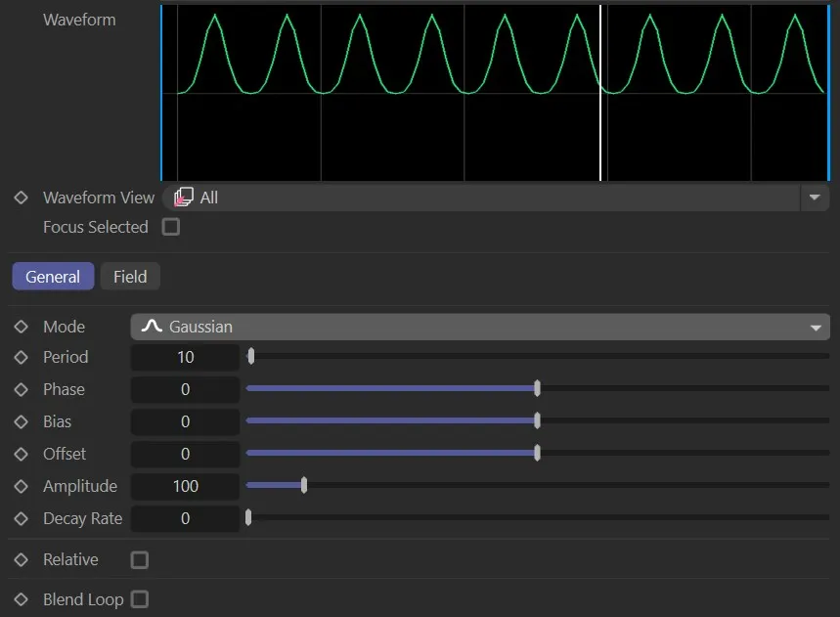The height and width of the screenshot is (617, 840).
Task: Click the keyframe diamond beside Blend Loop
Action: pyautogui.click(x=21, y=599)
